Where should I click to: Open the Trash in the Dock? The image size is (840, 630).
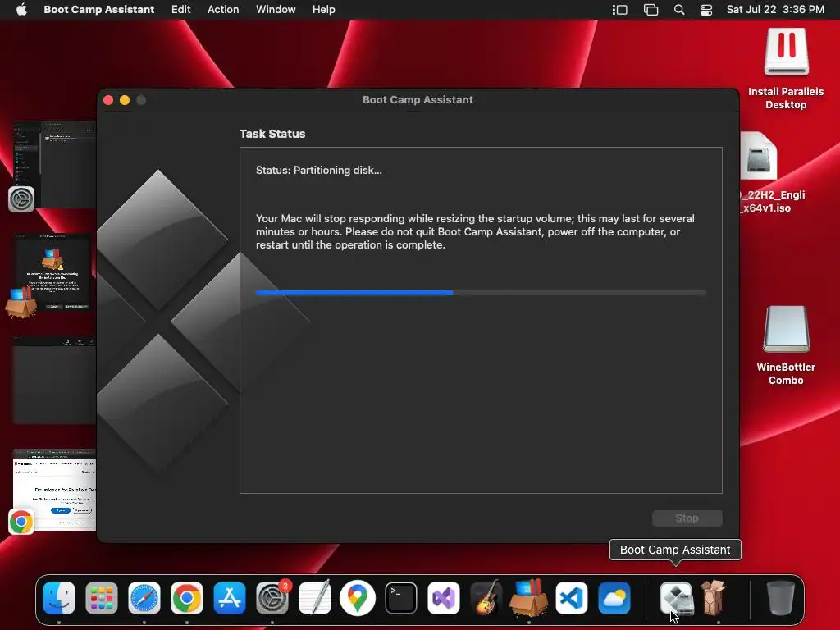pos(780,598)
